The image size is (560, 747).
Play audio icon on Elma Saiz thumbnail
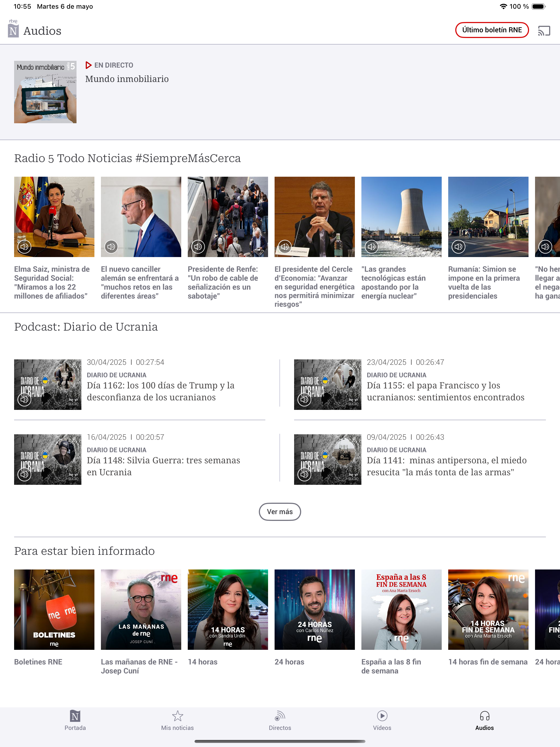(x=24, y=246)
